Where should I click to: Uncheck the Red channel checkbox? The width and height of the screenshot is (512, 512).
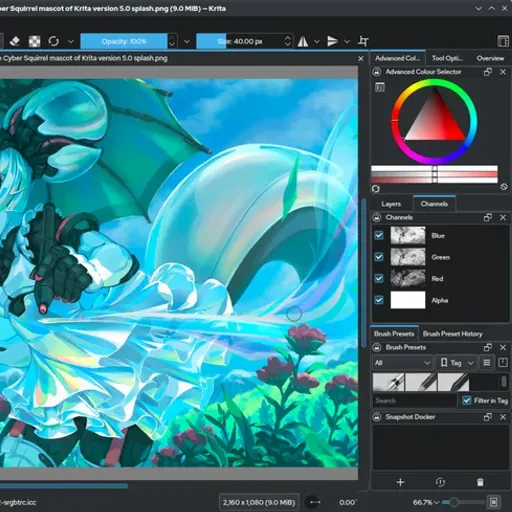tap(379, 278)
